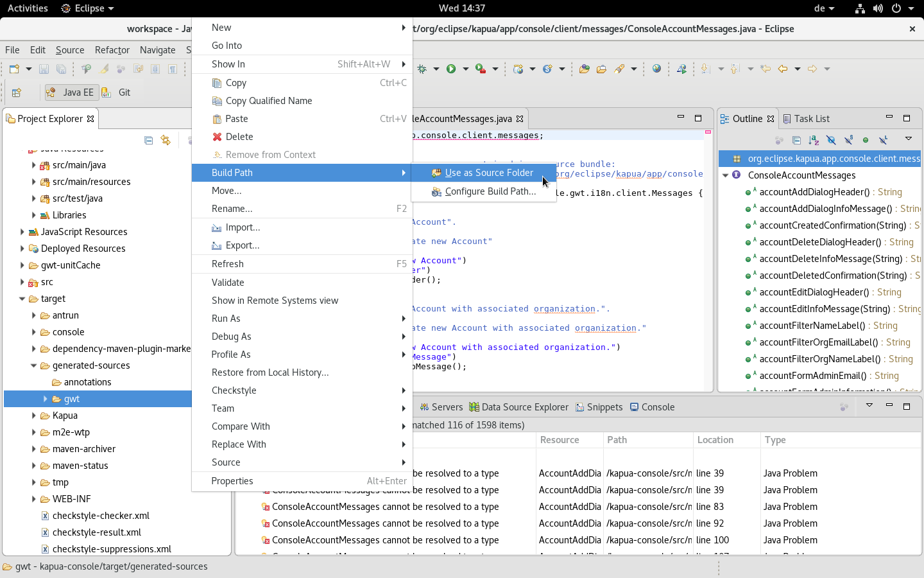Viewport: 924px width, 578px height.
Task: Select the Debug toolbar icon
Action: 422,69
